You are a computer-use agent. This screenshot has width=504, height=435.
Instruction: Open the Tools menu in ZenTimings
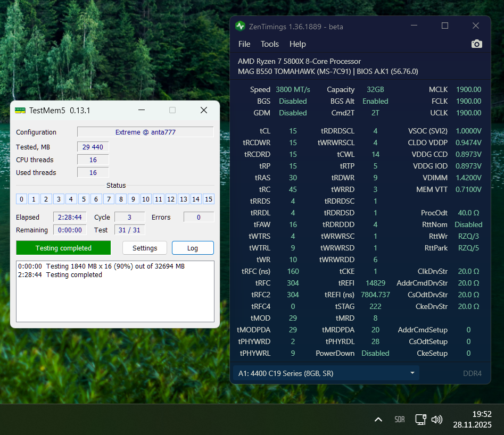coord(270,44)
